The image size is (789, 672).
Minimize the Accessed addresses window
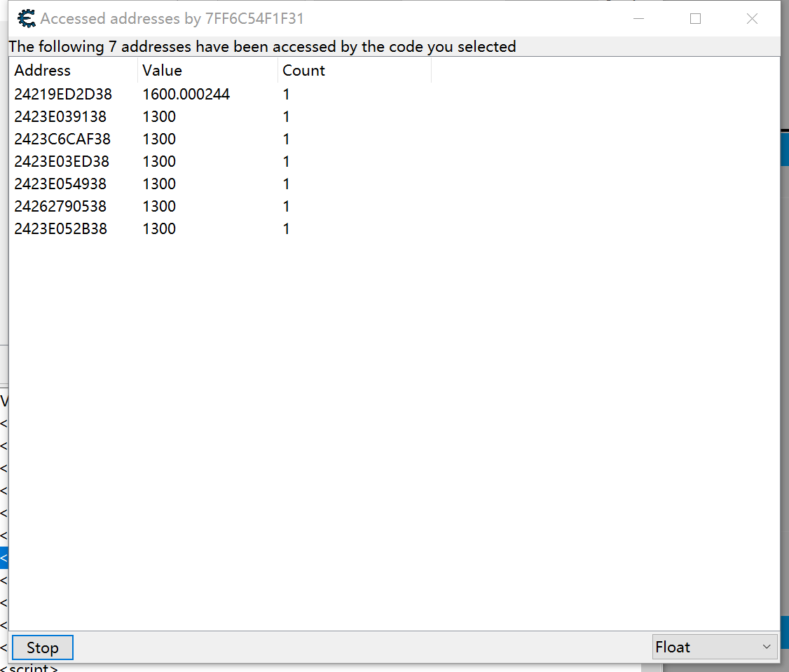[639, 19]
